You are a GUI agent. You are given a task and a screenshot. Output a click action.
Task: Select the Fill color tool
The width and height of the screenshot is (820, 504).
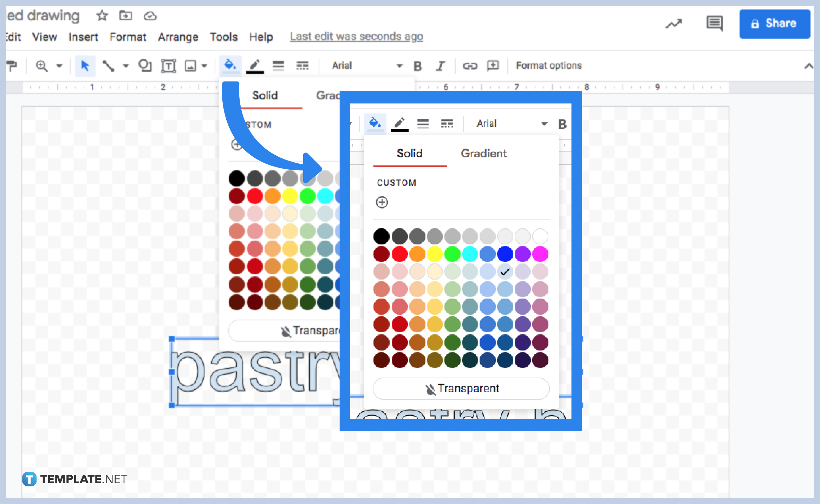click(230, 65)
